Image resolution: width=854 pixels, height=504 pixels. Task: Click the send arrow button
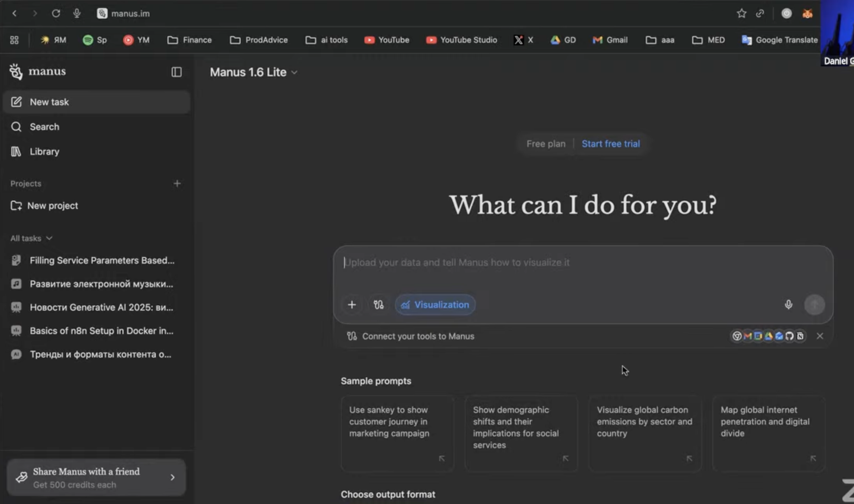814,305
